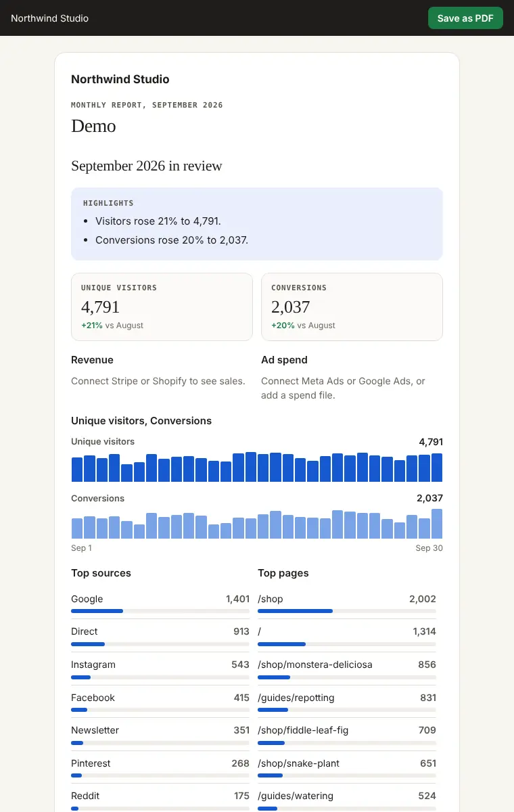Click Connect Stripe or Shopify to see sales
This screenshot has height=812, width=514.
(x=158, y=381)
